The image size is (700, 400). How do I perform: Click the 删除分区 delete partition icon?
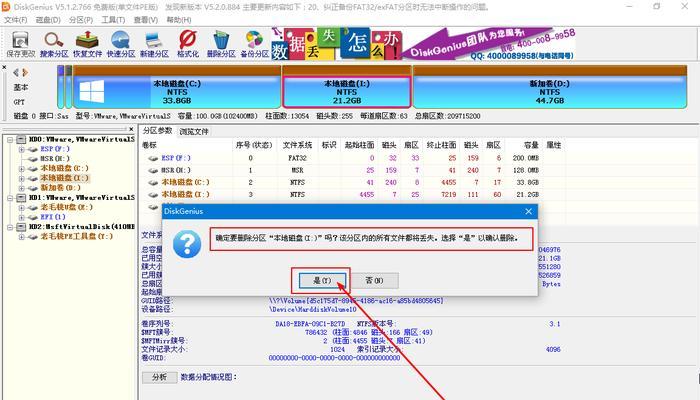click(221, 44)
